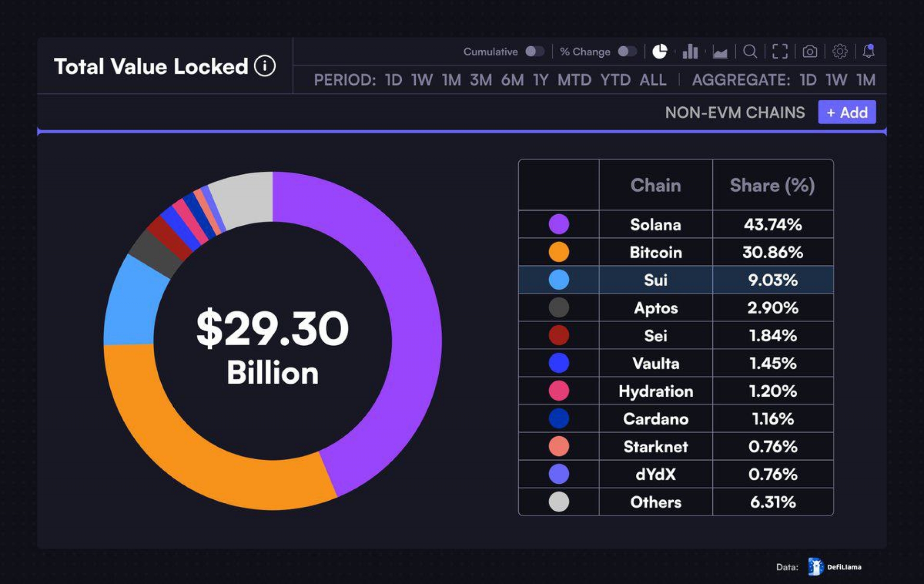
Task: Set aggregate to 1W
Action: [836, 80]
